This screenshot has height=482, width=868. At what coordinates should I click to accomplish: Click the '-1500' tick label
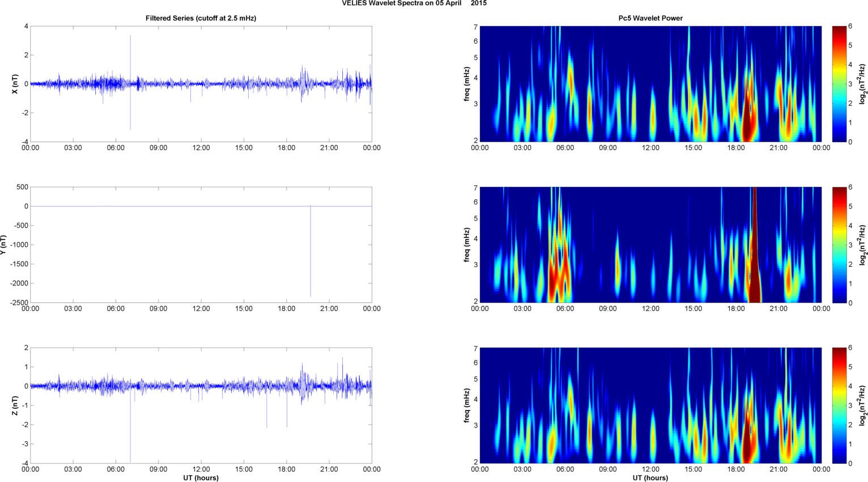coord(19,264)
